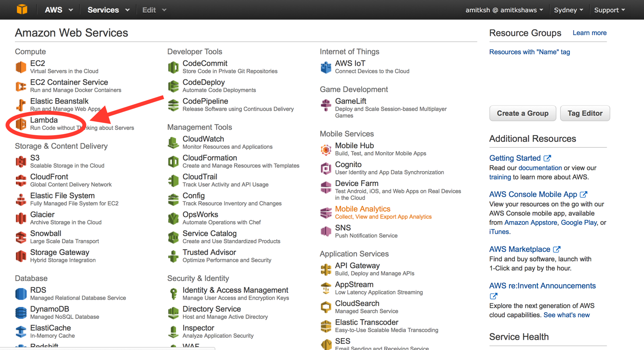Viewport: 644px width, 350px height.
Task: Click the iTunes link
Action: coord(499,232)
